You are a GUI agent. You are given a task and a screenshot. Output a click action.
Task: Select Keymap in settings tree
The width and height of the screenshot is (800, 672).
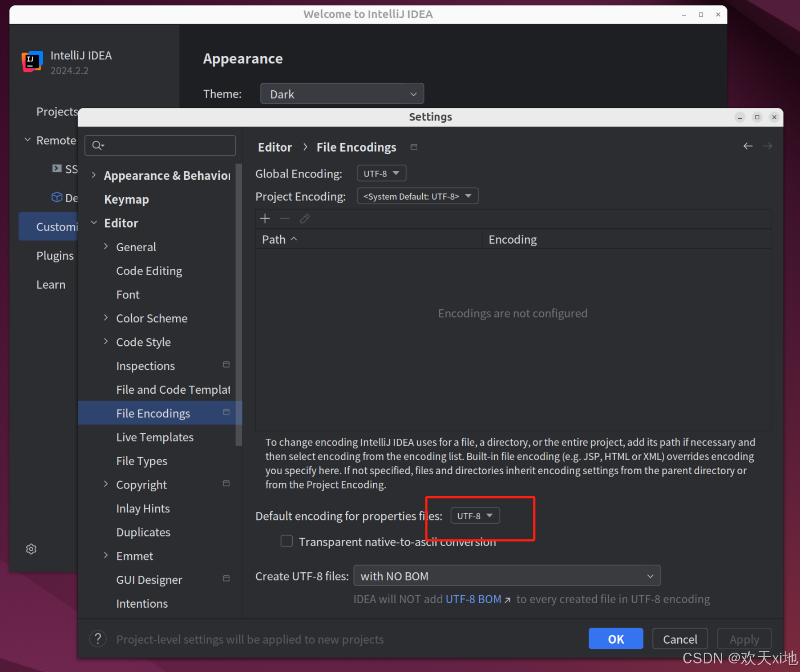point(126,200)
